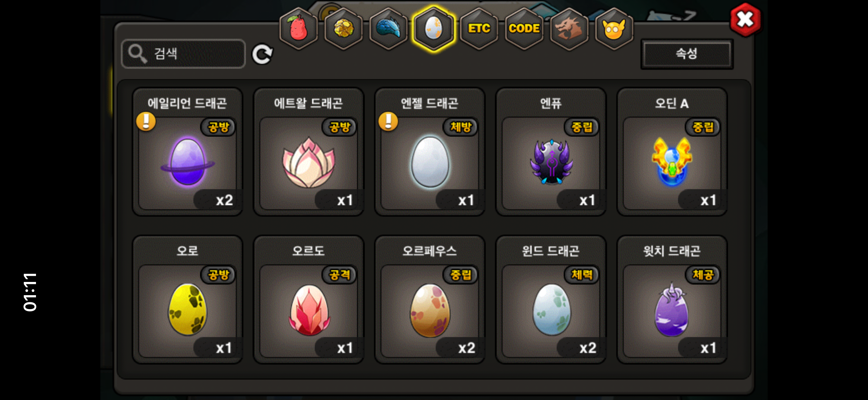Close the inventory with red X
868x400 pixels.
pyautogui.click(x=746, y=19)
